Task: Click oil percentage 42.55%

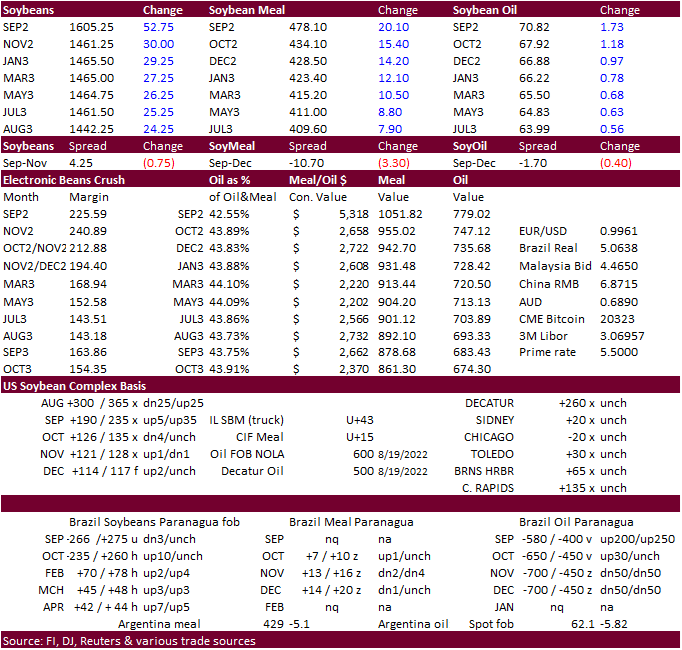Action: click(229, 214)
